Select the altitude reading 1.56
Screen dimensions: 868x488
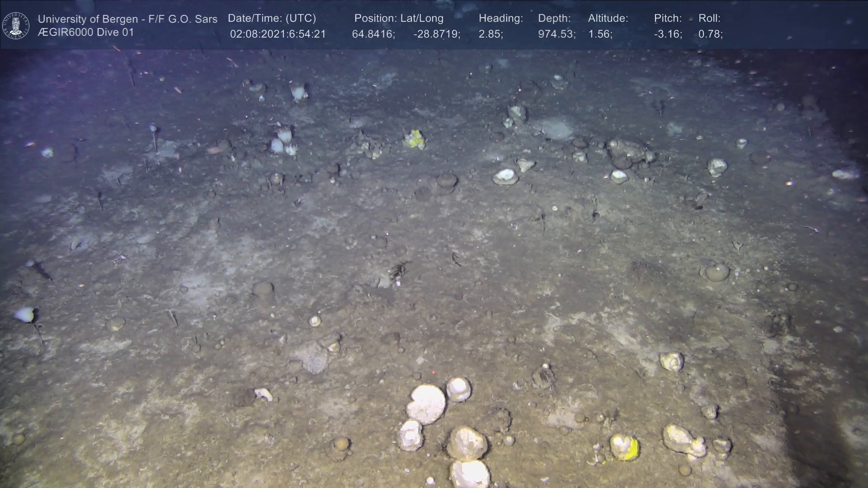600,34
